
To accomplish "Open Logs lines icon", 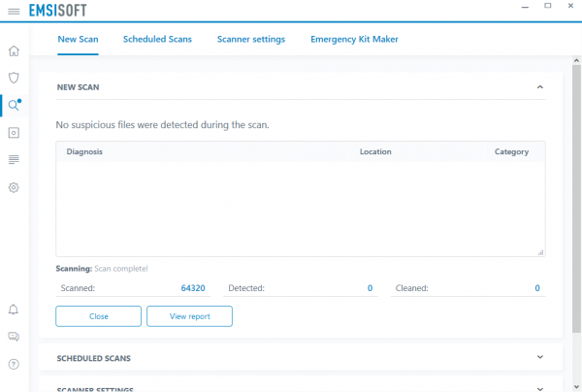I will coord(14,160).
